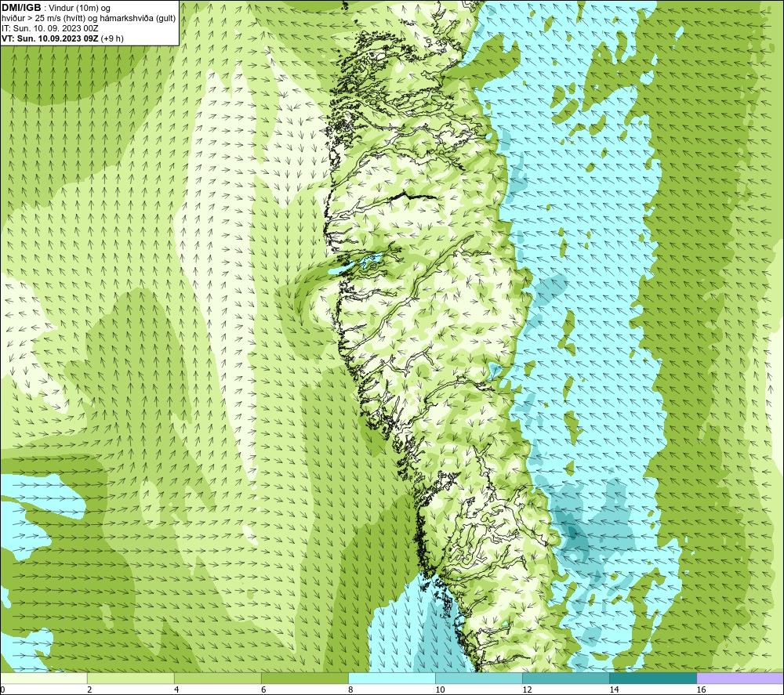Click the legend scale label "12"
The width and height of the screenshot is (784, 695).
527,690
